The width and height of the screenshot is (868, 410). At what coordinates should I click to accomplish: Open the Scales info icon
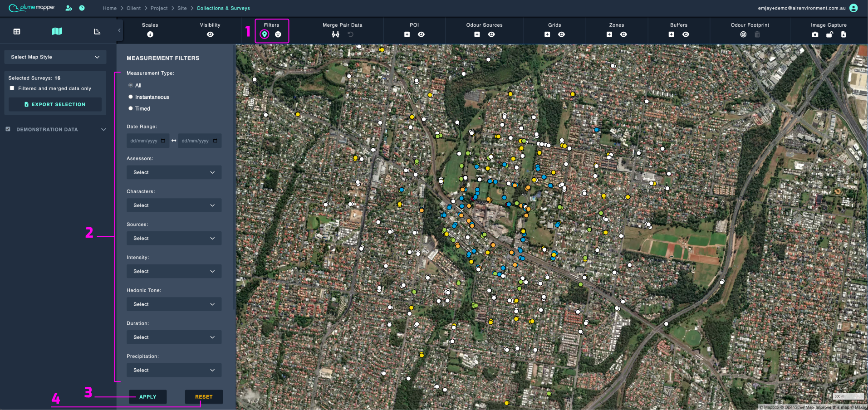tap(150, 34)
